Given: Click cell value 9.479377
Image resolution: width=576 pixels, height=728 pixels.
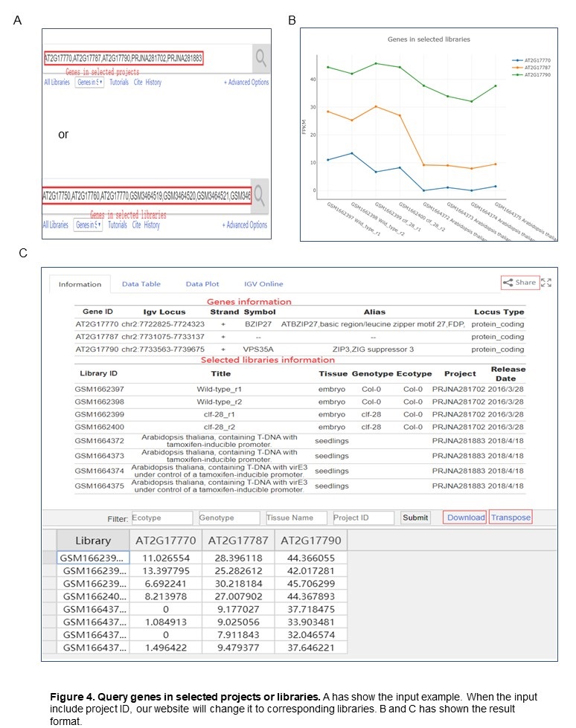Looking at the screenshot, I should (238, 648).
